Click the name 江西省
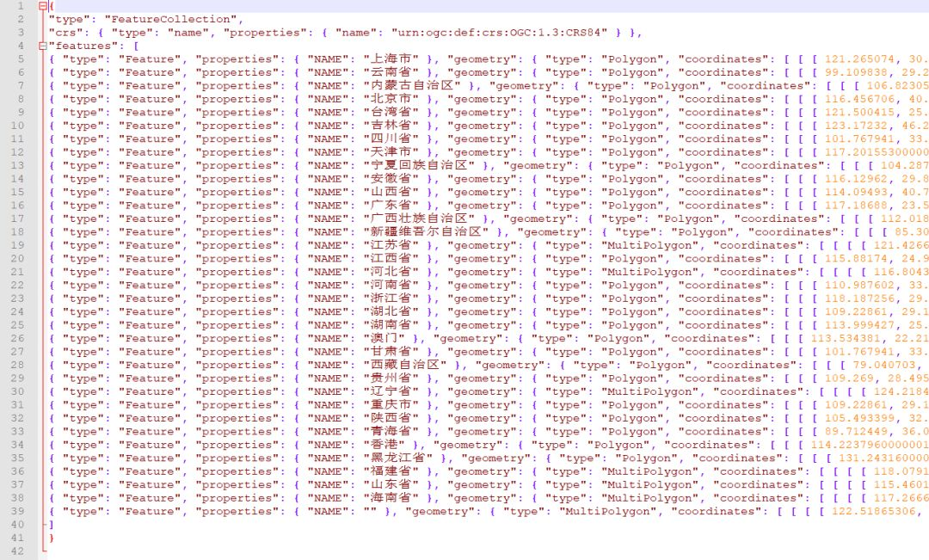 (x=391, y=258)
